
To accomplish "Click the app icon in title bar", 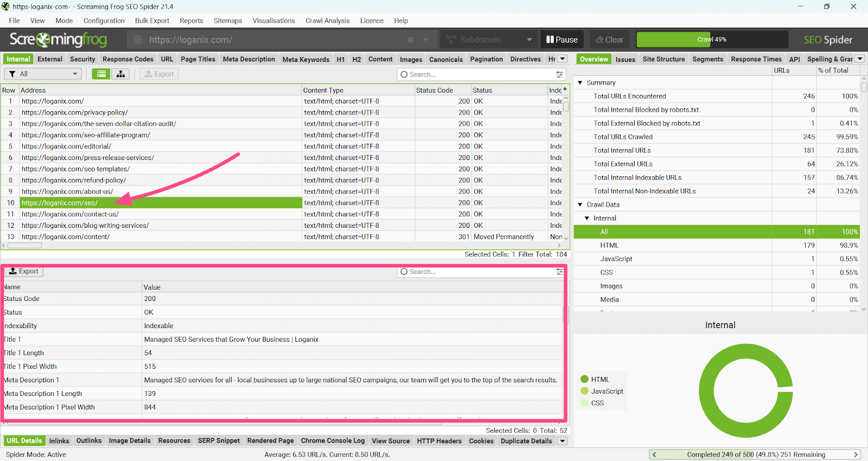I will click(x=6, y=7).
